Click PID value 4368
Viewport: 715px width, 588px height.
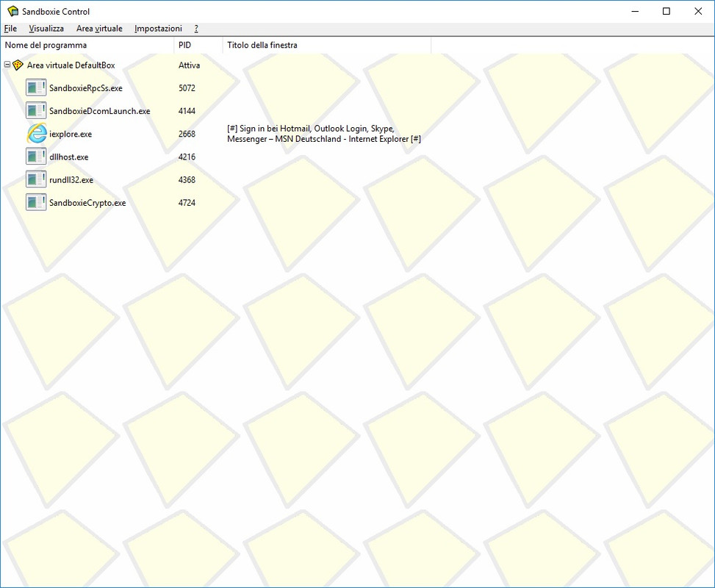187,180
